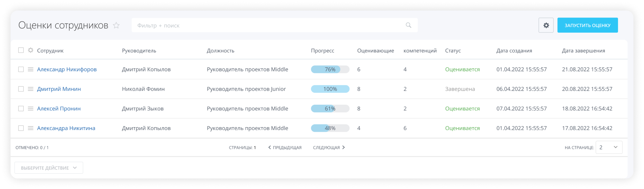This screenshot has height=189, width=644.
Task: Open row menu for Александра Никитина
Action: 31,129
